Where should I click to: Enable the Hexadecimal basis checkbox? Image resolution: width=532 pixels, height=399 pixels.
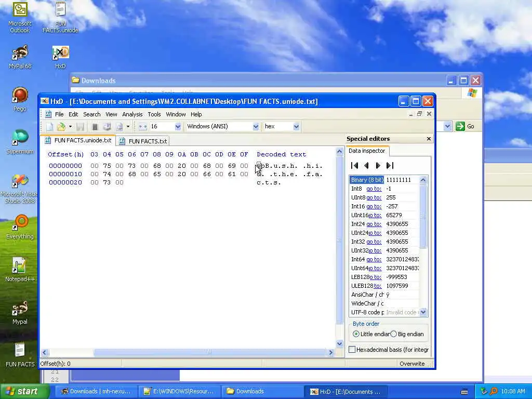click(x=352, y=350)
